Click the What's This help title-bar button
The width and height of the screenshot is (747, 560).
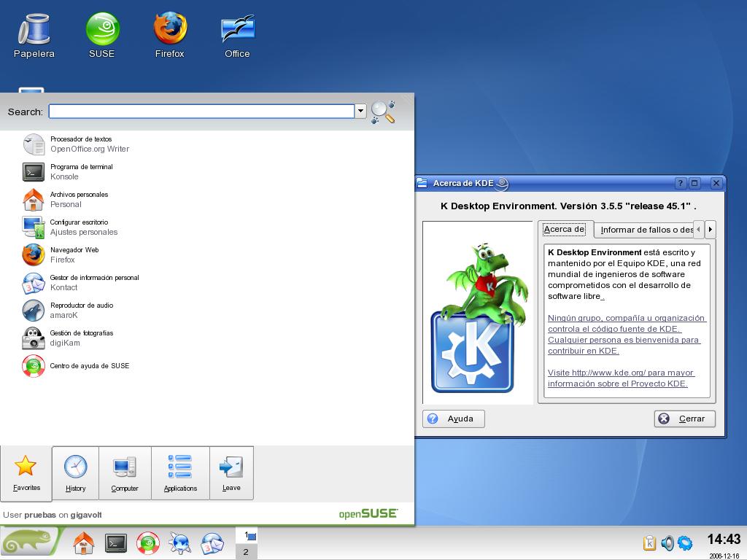681,183
